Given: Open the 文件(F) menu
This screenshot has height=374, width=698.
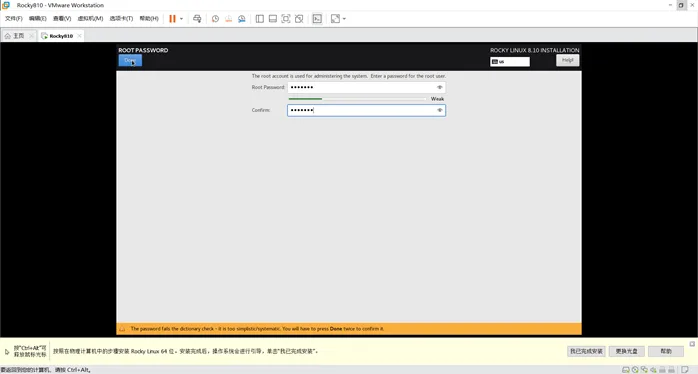Looking at the screenshot, I should pos(14,18).
